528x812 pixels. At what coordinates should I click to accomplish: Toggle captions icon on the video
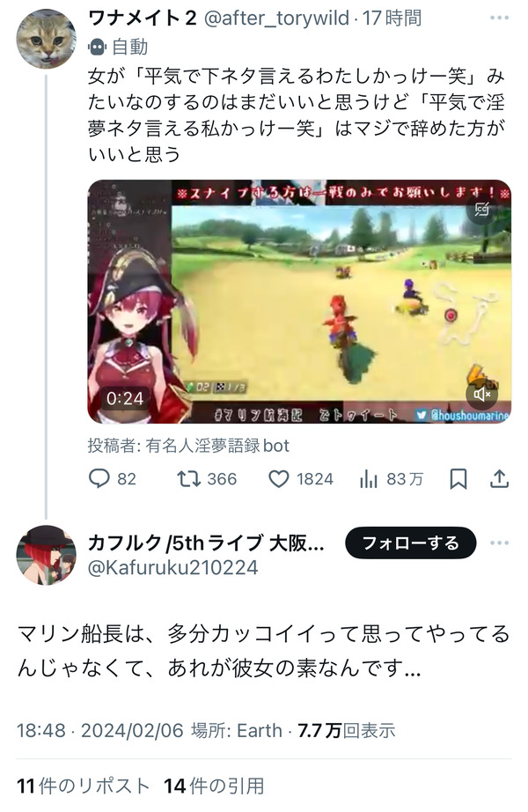pyautogui.click(x=482, y=208)
